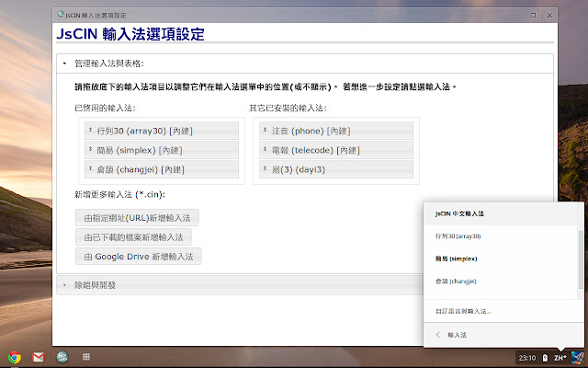Image resolution: width=588 pixels, height=368 pixels.
Task: Click drag handle of 簡易 item
Action: 90,149
